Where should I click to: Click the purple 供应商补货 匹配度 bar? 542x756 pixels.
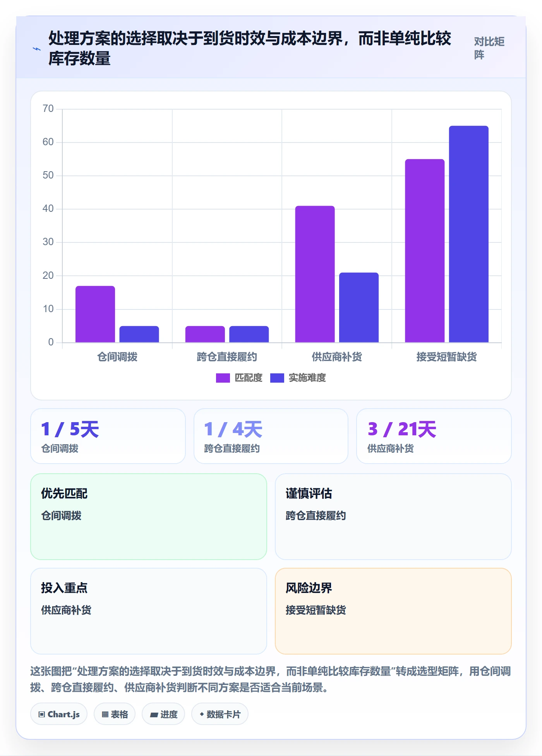click(x=315, y=274)
